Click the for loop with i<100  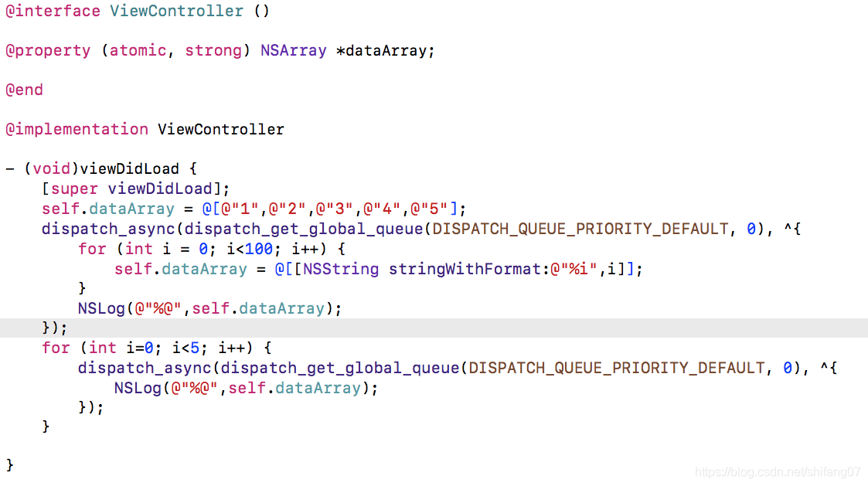pos(212,249)
